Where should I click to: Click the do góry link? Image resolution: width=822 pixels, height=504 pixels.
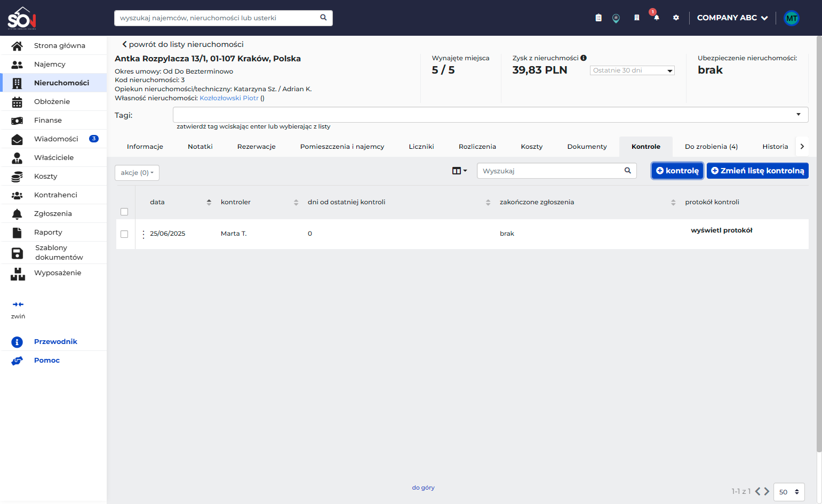pyautogui.click(x=423, y=487)
